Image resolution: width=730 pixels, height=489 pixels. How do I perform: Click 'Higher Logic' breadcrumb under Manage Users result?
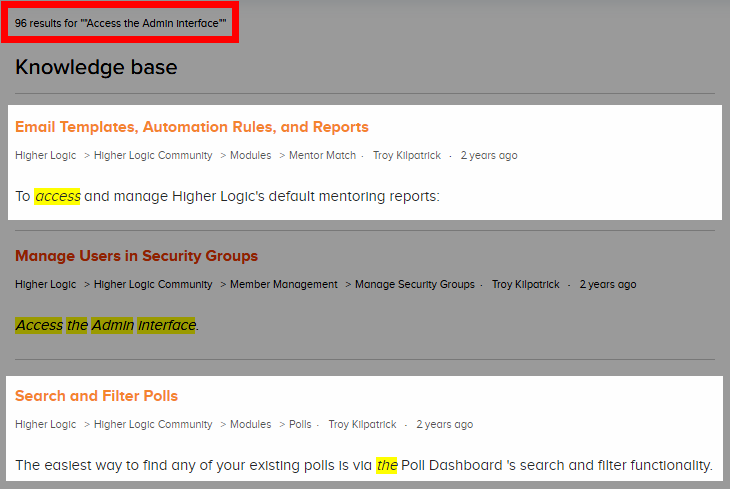tap(46, 284)
